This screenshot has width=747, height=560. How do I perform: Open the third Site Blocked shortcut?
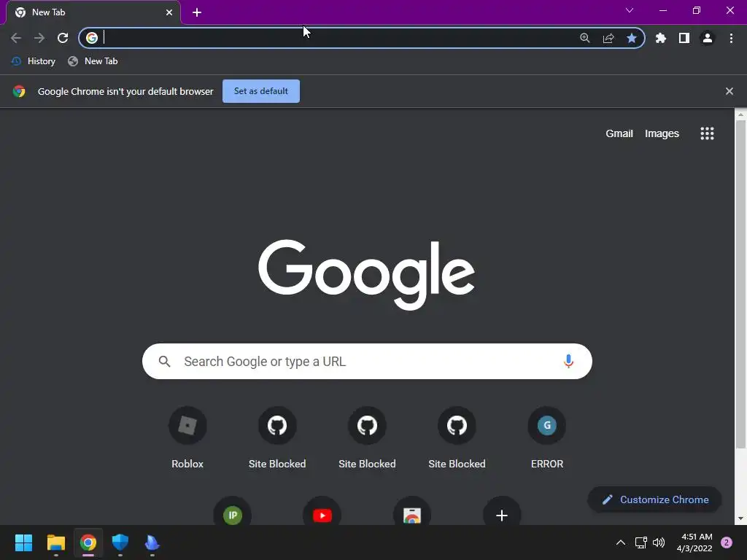point(457,438)
